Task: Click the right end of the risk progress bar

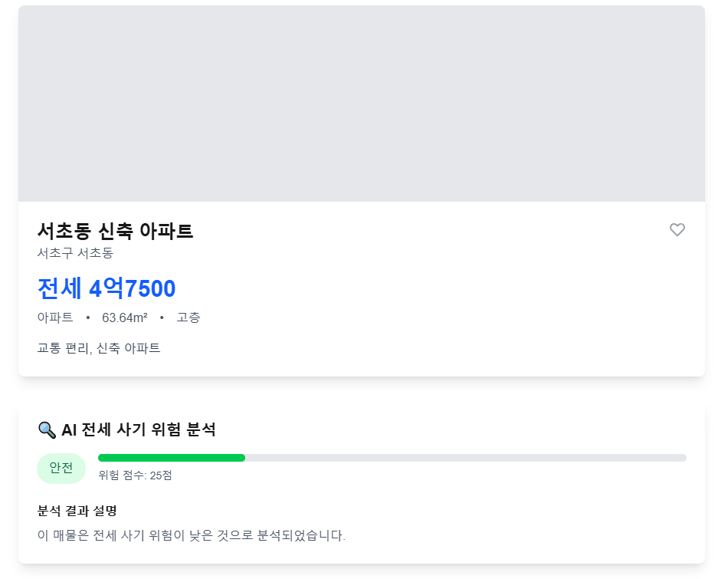Action: [x=682, y=458]
